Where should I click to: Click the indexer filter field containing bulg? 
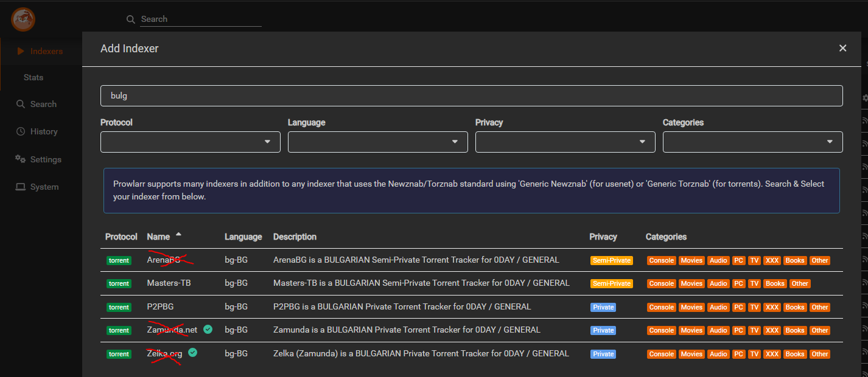[x=471, y=95]
